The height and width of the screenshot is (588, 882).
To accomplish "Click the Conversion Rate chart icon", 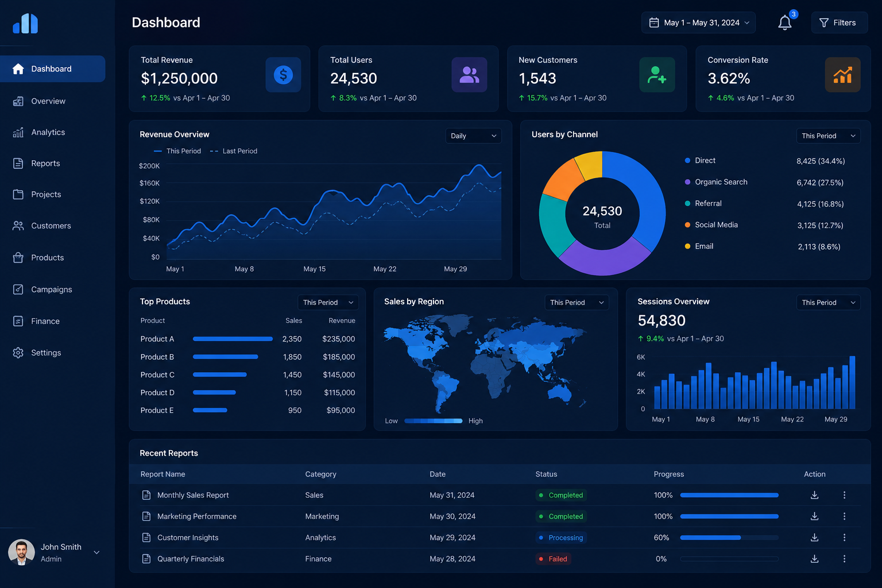I will click(x=842, y=75).
